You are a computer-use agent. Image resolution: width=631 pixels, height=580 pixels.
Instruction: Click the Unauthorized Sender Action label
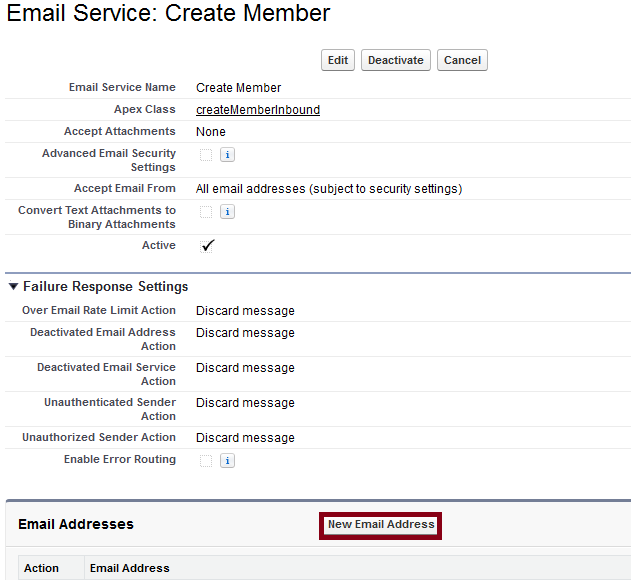pyautogui.click(x=99, y=437)
